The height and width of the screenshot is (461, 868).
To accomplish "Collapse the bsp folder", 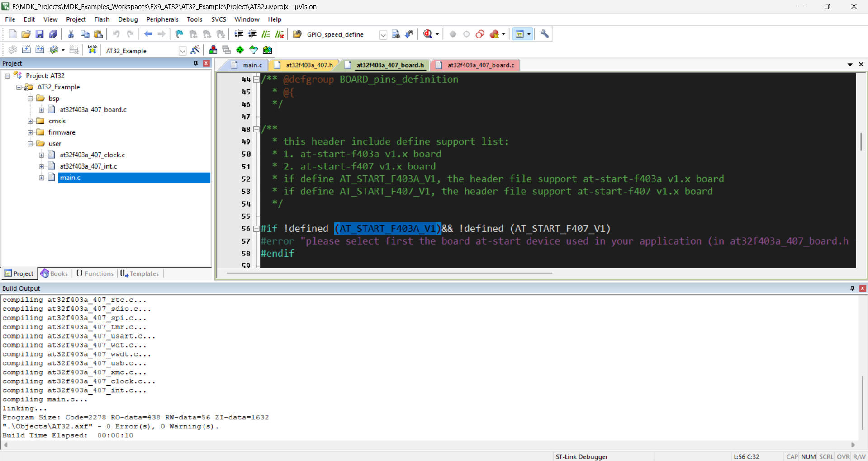I will 30,98.
